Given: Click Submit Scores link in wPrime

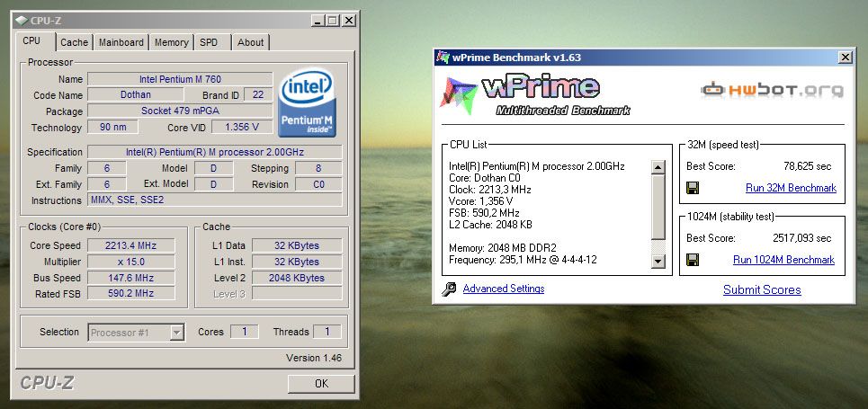Looking at the screenshot, I should click(x=762, y=290).
